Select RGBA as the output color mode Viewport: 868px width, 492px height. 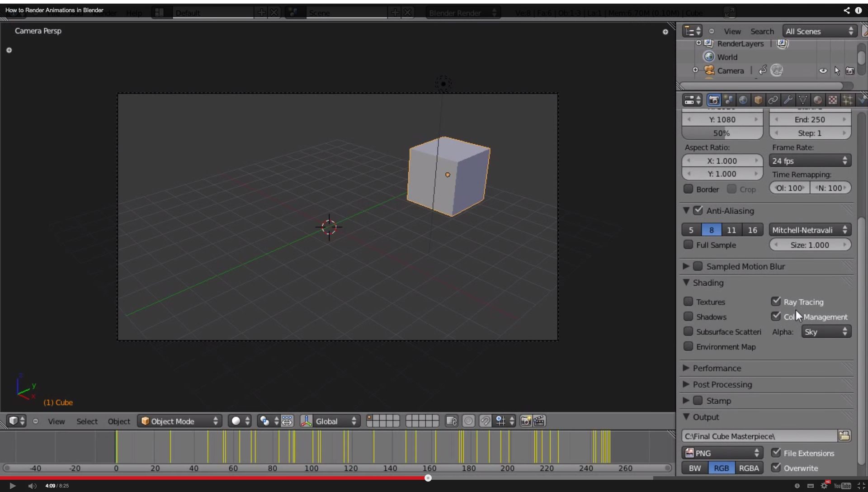click(750, 468)
